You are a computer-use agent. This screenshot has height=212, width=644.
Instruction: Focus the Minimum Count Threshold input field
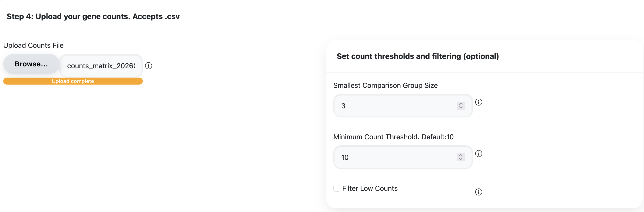395,157
